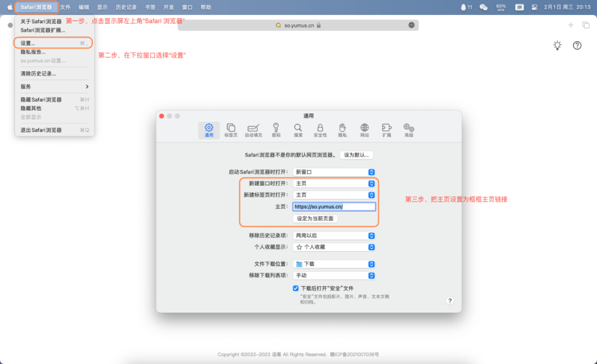597x364 pixels.
Task: Toggle 下载后打开"安全"文件 checkbox
Action: [296, 288]
